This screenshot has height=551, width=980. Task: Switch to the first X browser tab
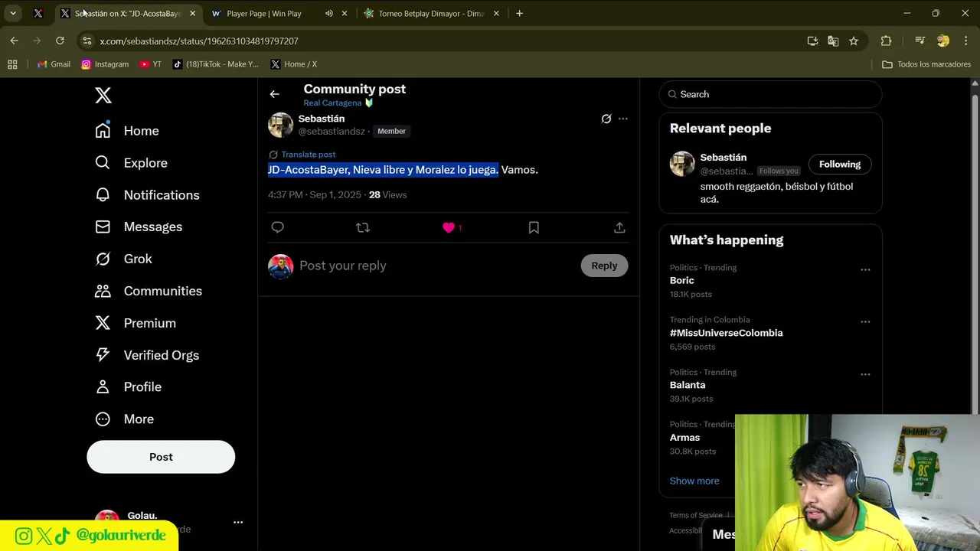tap(38, 13)
